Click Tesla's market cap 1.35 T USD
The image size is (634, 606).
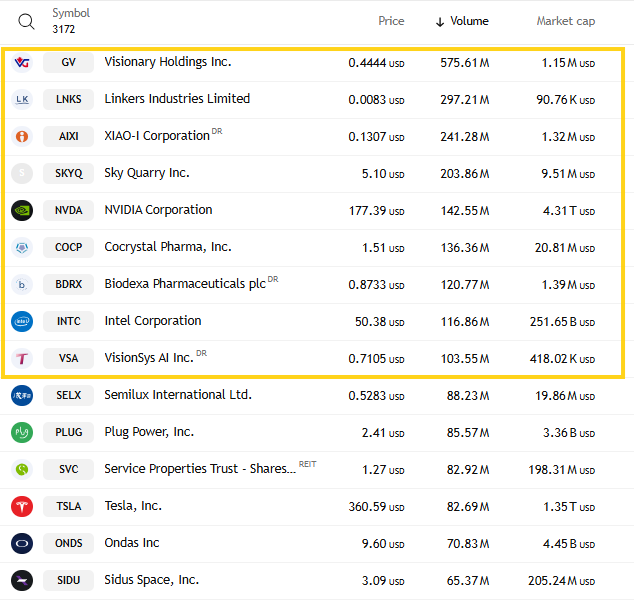coord(569,507)
